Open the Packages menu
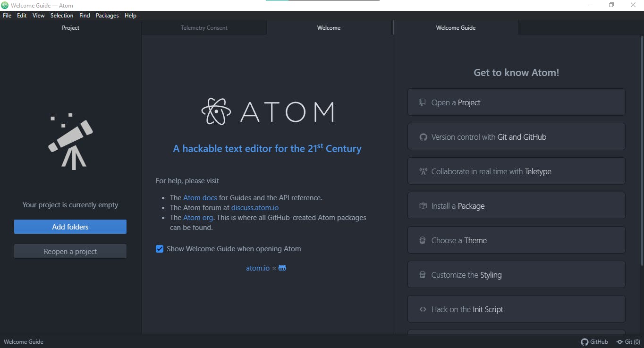644x348 pixels. (107, 16)
